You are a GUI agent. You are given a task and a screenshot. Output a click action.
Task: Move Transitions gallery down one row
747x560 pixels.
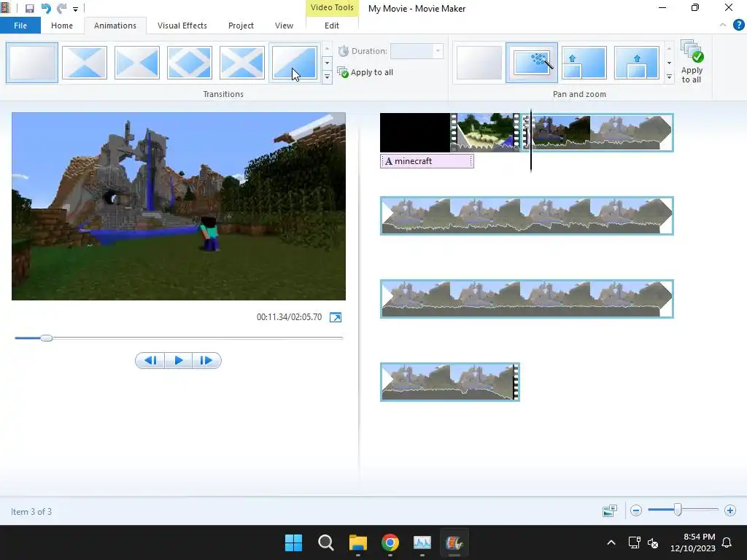327,63
